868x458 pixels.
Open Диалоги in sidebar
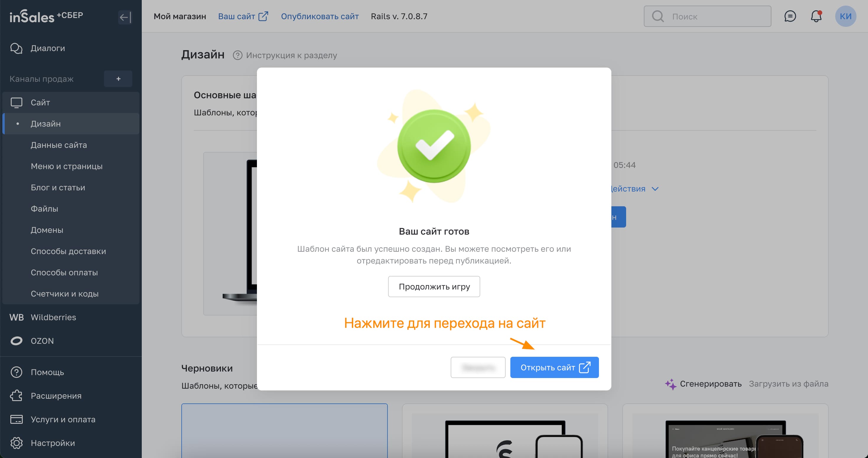pos(48,48)
